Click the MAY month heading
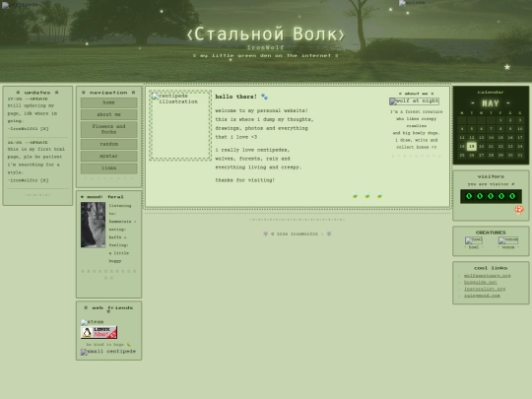The height and width of the screenshot is (399, 532). (491, 102)
